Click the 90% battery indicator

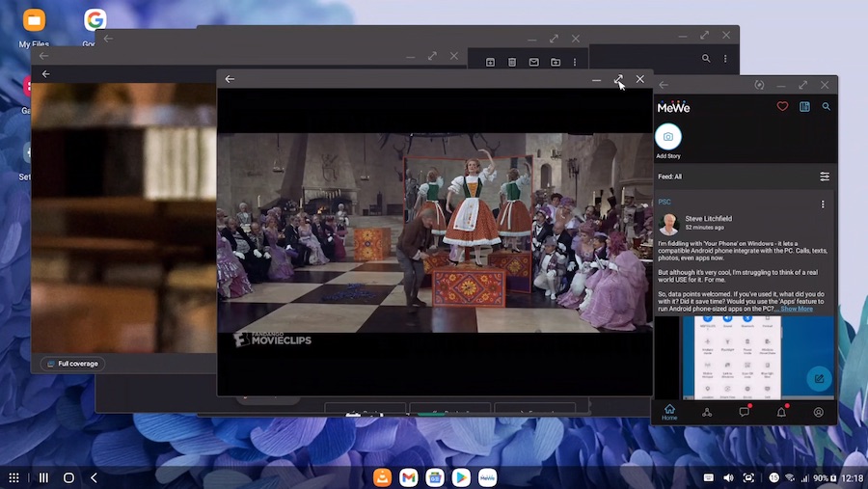pyautogui.click(x=825, y=478)
